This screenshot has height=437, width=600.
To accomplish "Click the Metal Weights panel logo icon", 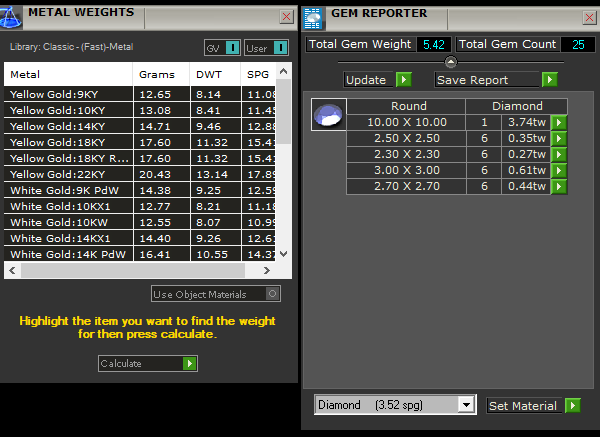I will click(x=13, y=13).
